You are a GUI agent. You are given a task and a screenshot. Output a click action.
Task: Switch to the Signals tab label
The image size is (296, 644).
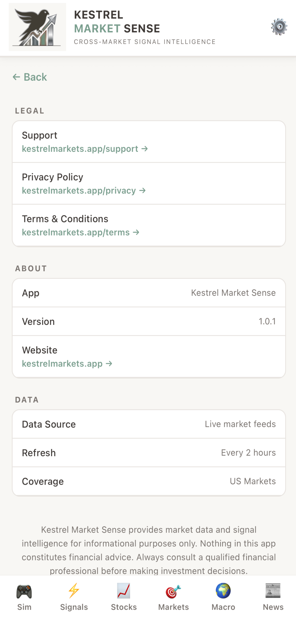click(x=74, y=607)
